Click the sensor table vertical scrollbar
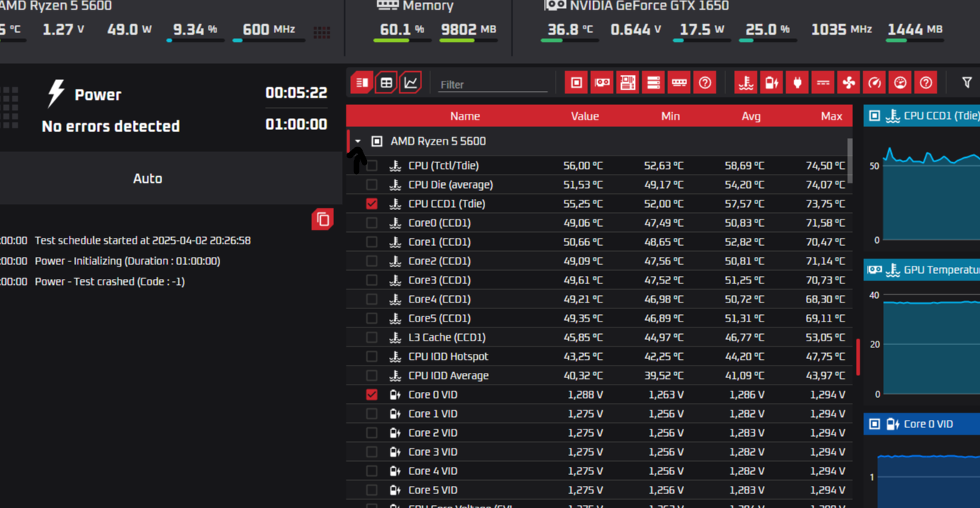The width and height of the screenshot is (980, 508). [850, 162]
